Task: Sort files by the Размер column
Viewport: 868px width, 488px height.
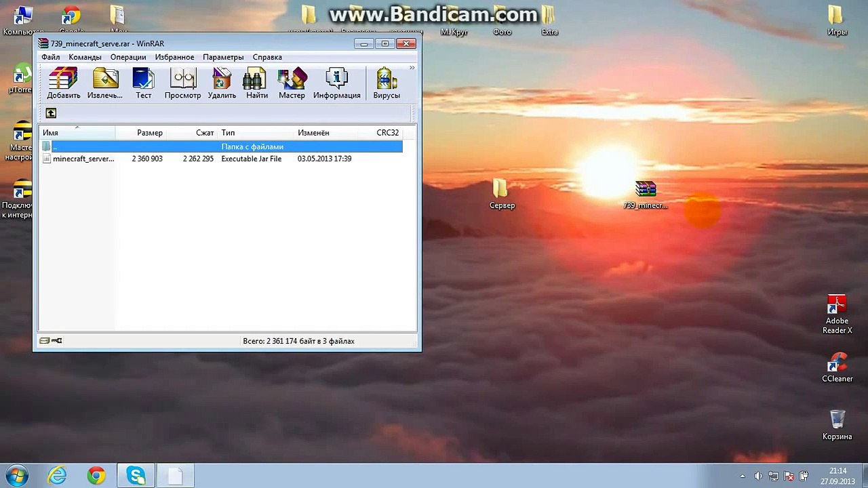Action: (x=141, y=133)
